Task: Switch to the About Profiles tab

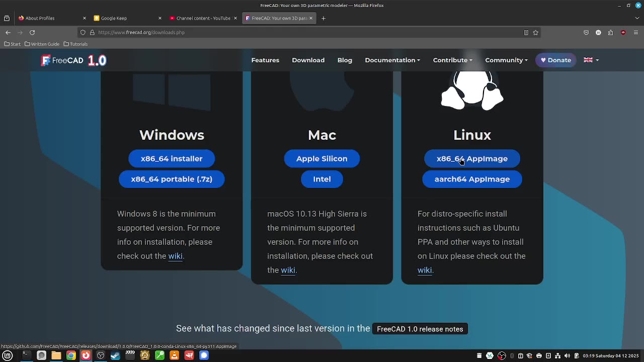Action: pyautogui.click(x=51, y=18)
